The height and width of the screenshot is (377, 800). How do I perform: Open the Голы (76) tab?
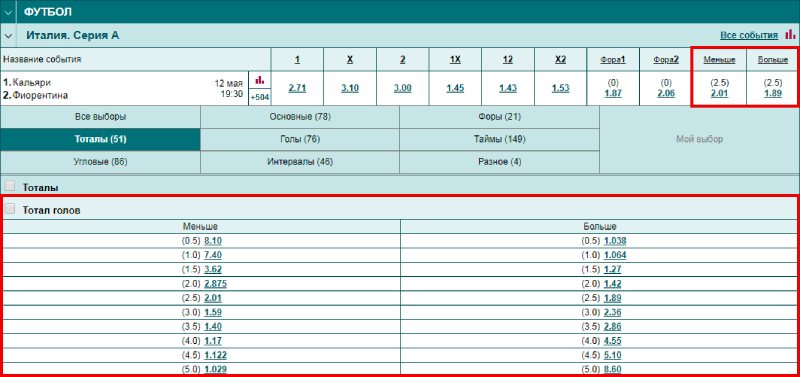pyautogui.click(x=300, y=139)
